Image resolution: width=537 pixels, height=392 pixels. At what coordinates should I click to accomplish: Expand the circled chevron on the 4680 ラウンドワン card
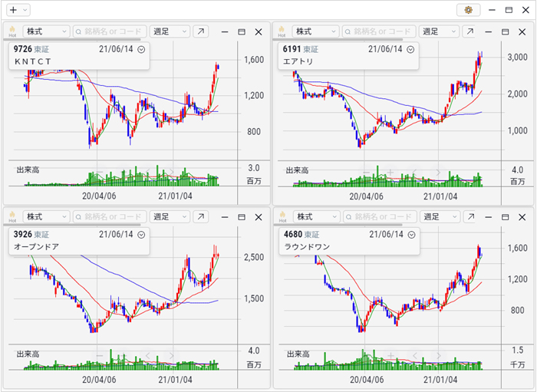(x=411, y=235)
